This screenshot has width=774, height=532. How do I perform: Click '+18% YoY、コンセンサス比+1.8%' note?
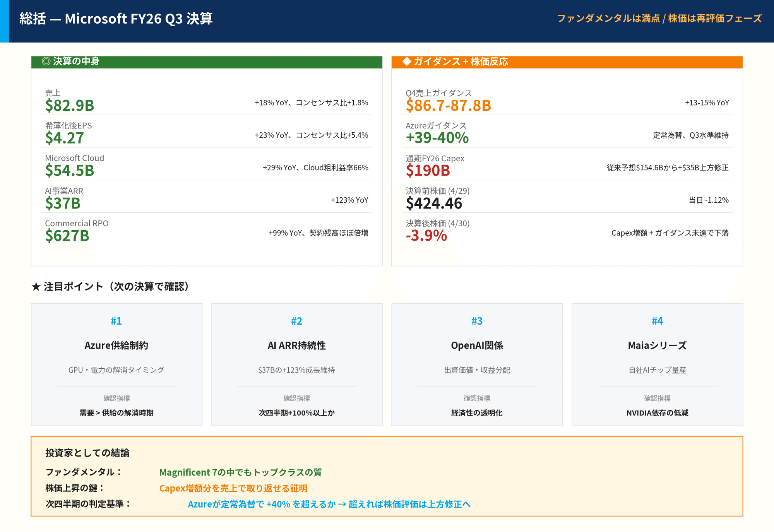311,103
